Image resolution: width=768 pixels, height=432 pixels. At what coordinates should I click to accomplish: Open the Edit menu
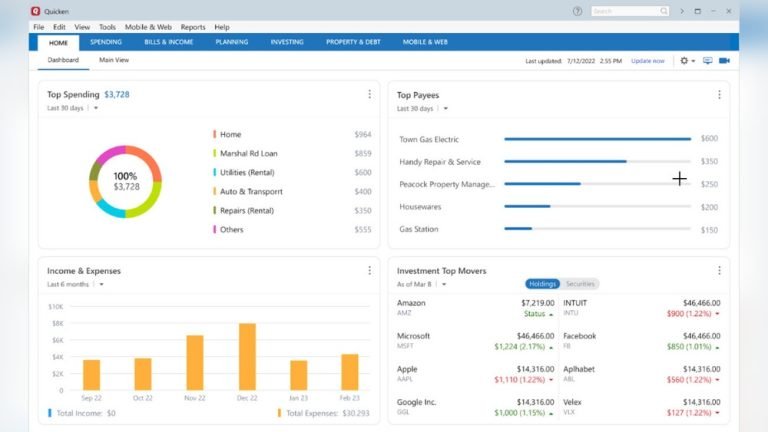coord(59,27)
